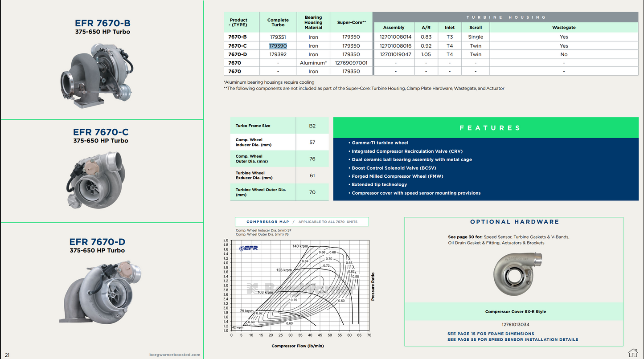Screen dimensions: 644x359
Task: Click the Compressor Map title box
Action: tap(302, 221)
